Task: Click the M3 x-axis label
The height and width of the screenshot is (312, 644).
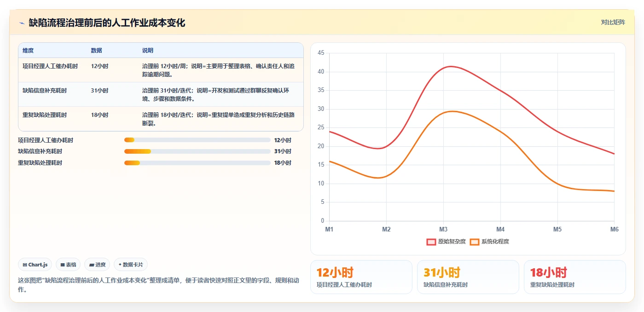Action: [443, 229]
